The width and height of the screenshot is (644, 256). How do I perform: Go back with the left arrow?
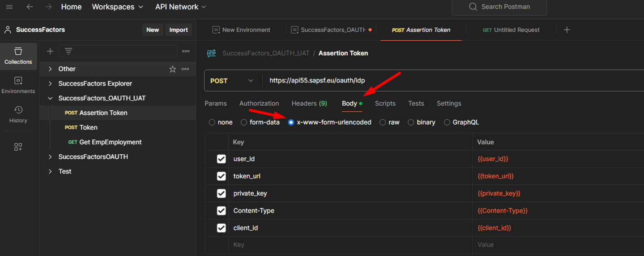tap(30, 7)
